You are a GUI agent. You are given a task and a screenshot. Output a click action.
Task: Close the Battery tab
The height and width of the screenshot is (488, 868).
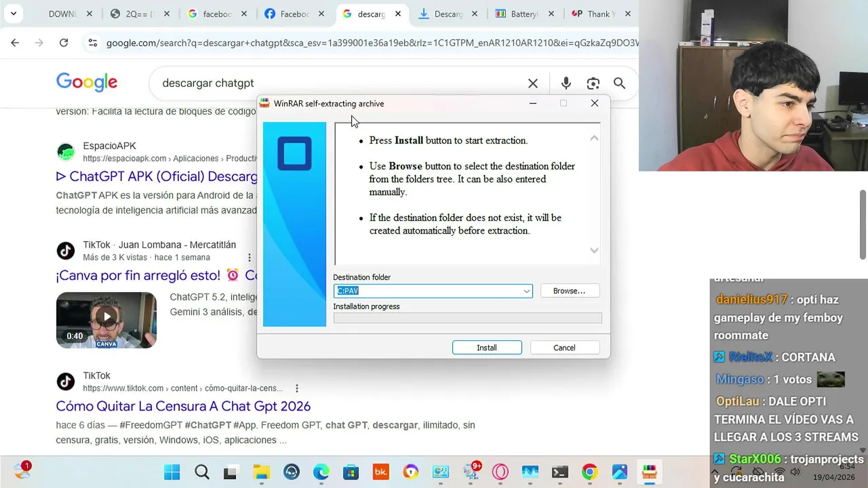tap(552, 14)
